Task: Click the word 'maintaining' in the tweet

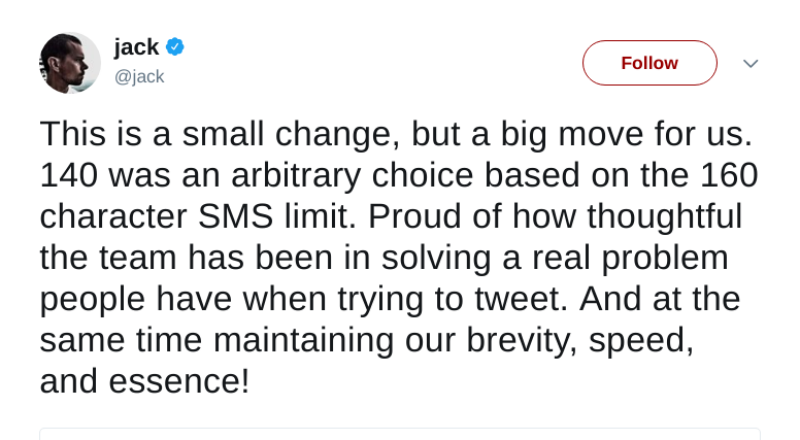Action: (303, 340)
